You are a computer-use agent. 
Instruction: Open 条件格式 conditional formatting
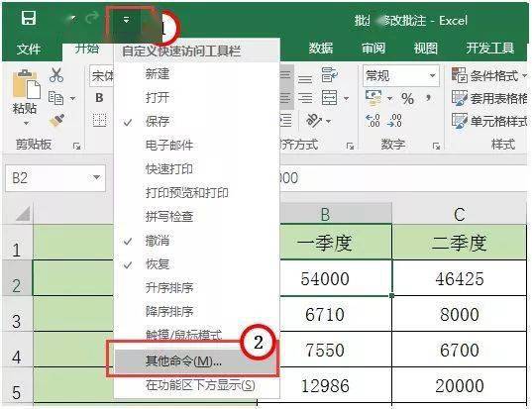(489, 75)
